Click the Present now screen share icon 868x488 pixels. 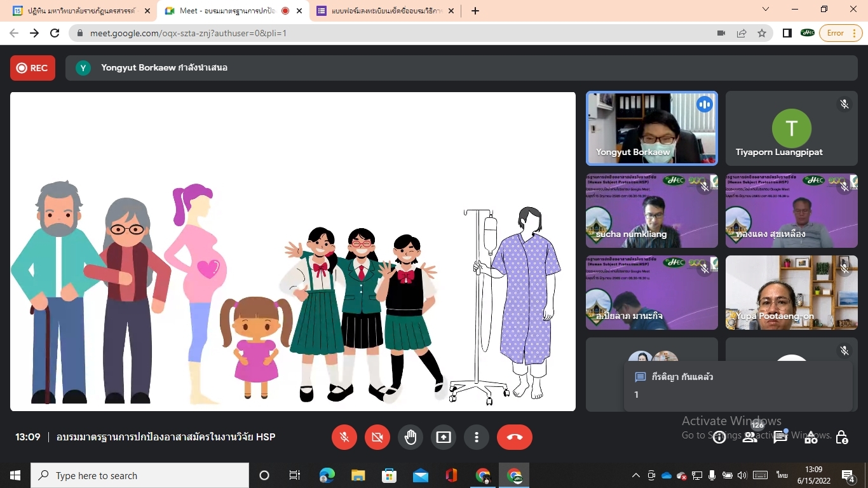coord(444,437)
